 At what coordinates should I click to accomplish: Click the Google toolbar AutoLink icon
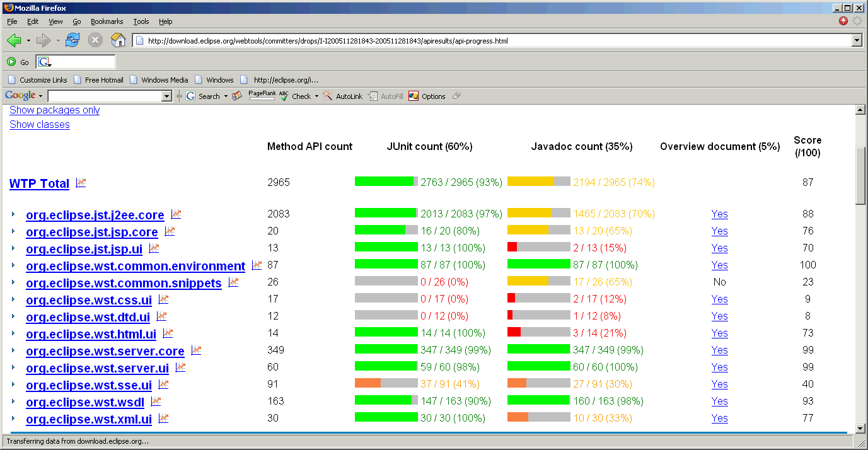coord(328,96)
